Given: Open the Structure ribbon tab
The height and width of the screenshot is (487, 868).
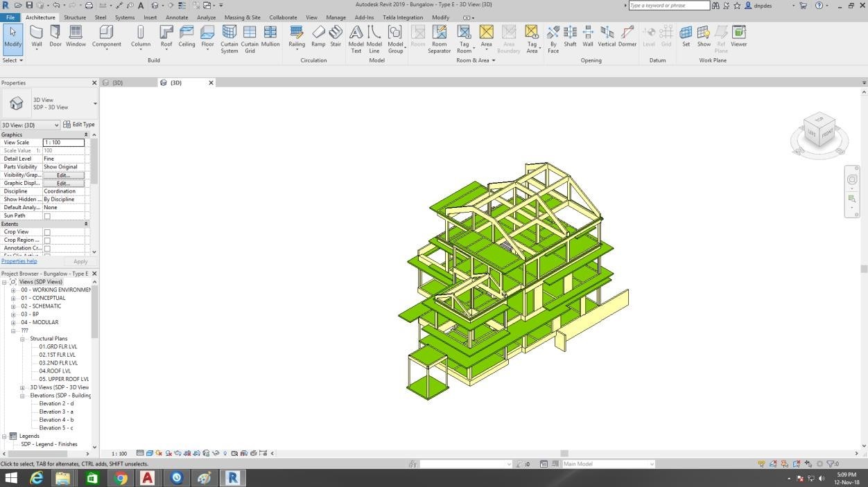Looking at the screenshot, I should [x=75, y=17].
